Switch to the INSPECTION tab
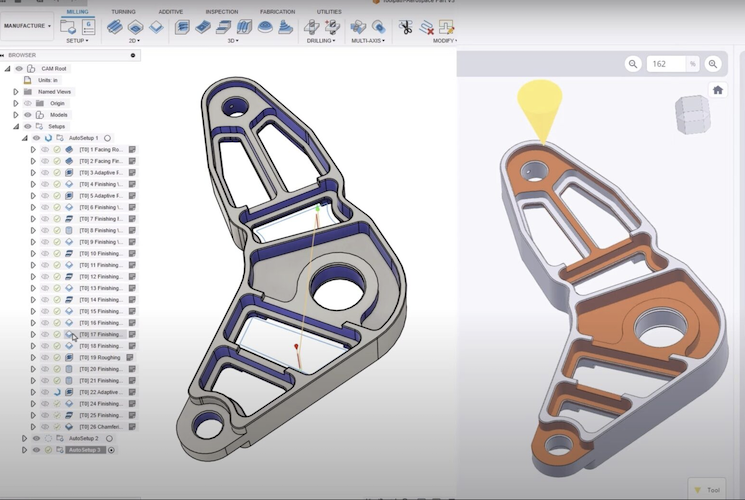This screenshot has width=745, height=500. (222, 11)
